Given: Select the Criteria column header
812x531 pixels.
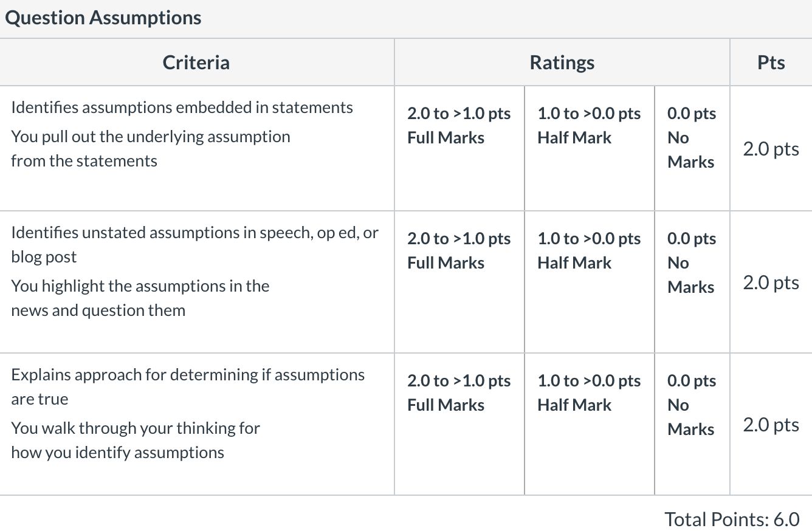Looking at the screenshot, I should tap(196, 63).
